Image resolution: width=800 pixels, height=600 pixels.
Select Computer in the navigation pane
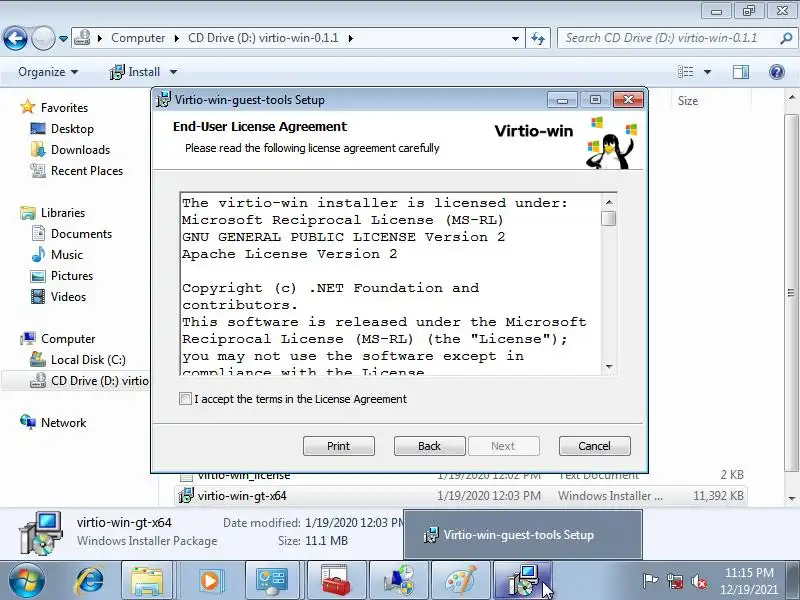[x=68, y=338]
